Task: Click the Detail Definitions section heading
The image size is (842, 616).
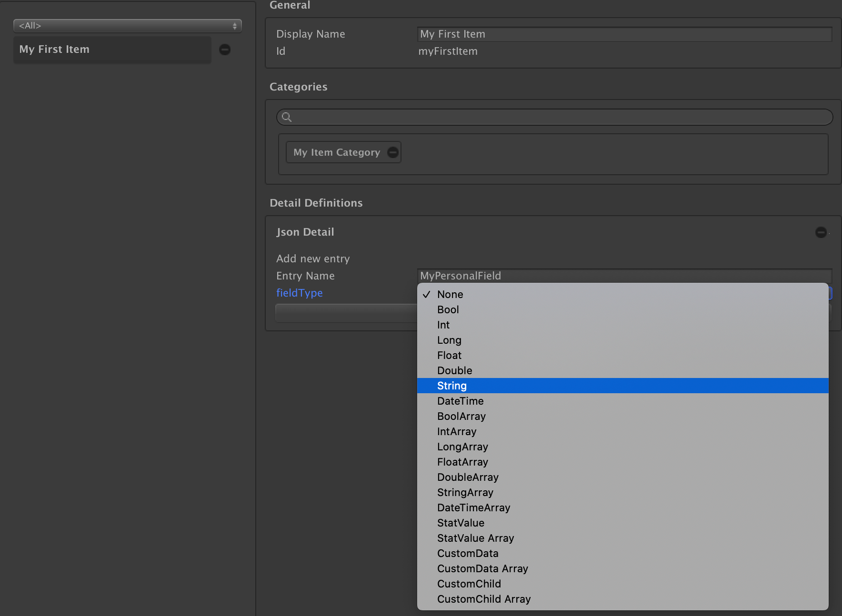Action: pyautogui.click(x=316, y=203)
